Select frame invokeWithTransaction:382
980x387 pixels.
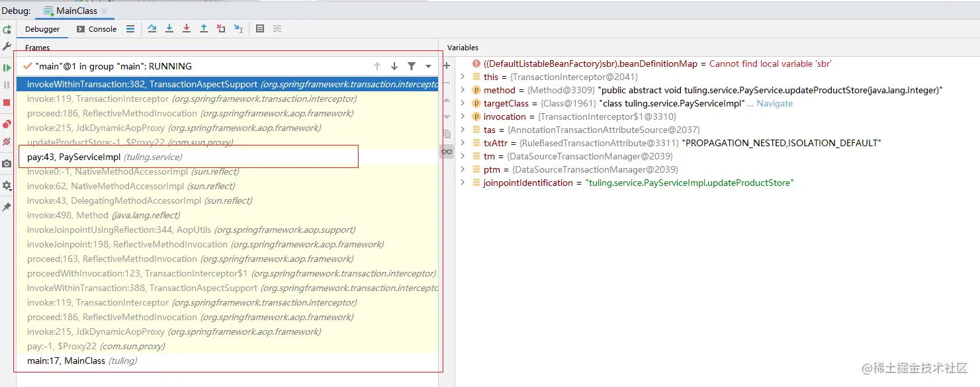pyautogui.click(x=227, y=84)
